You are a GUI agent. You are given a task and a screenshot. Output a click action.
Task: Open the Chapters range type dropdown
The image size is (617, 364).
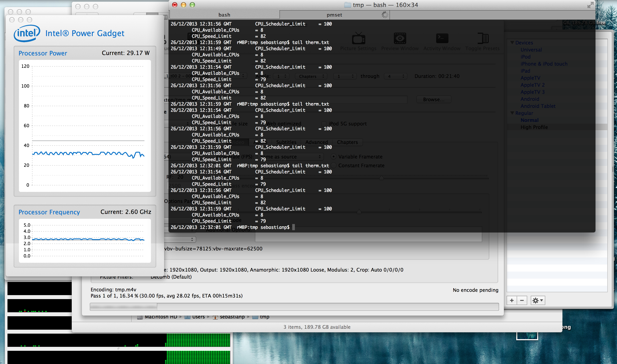pyautogui.click(x=311, y=76)
